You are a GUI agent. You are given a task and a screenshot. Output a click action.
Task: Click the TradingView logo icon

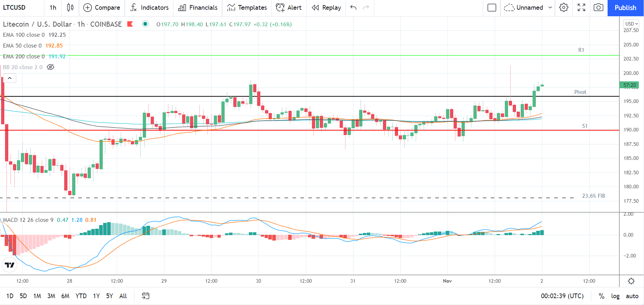[10, 265]
